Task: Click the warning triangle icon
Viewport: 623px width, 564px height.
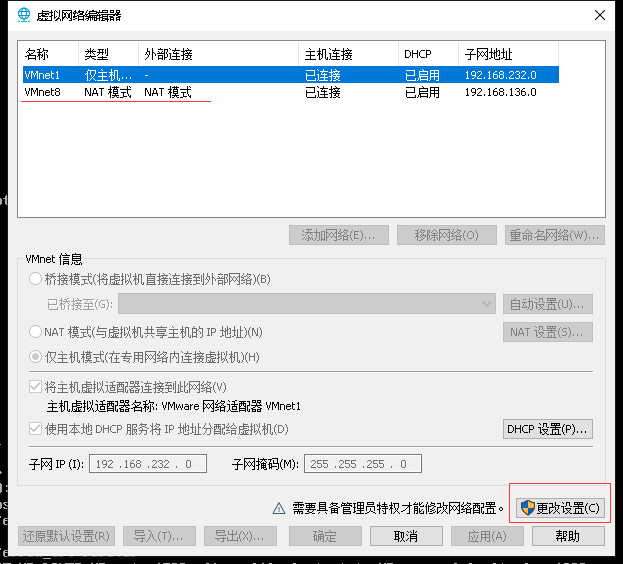Action: (279, 508)
